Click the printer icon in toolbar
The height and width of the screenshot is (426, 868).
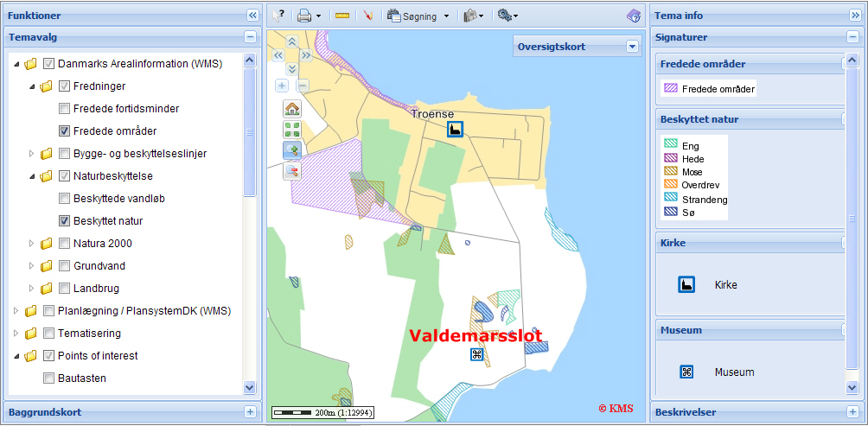(304, 16)
